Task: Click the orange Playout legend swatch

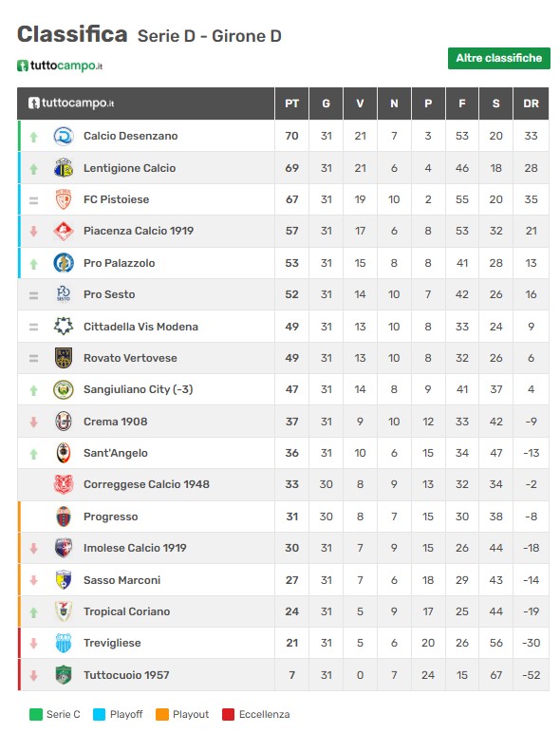Action: pyautogui.click(x=161, y=714)
